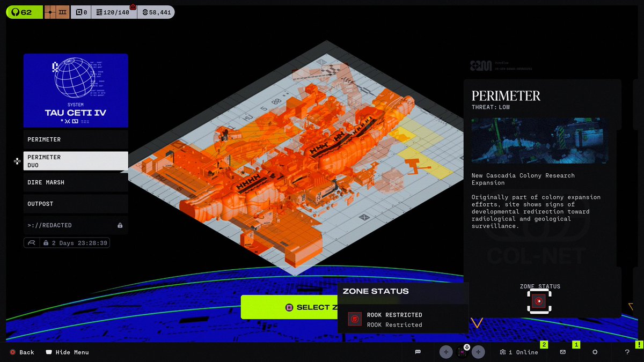Add a teammate using the first empty plus slot
The image size is (644, 362).
pyautogui.click(x=445, y=352)
